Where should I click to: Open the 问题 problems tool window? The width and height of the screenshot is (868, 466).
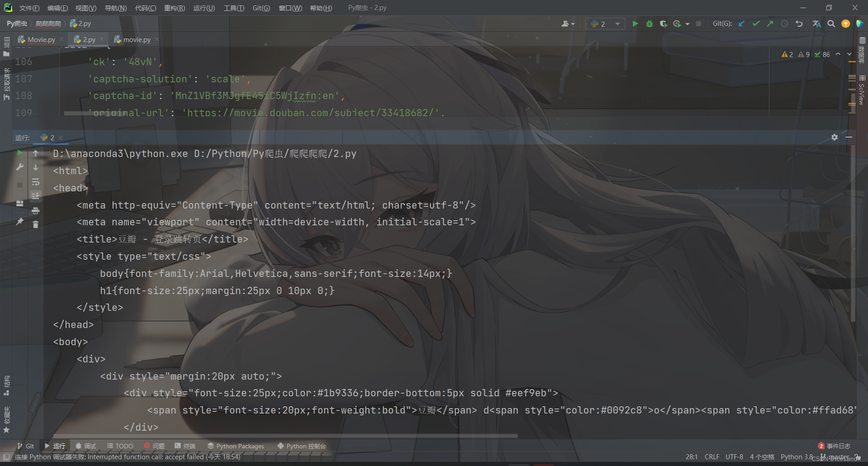click(x=154, y=446)
